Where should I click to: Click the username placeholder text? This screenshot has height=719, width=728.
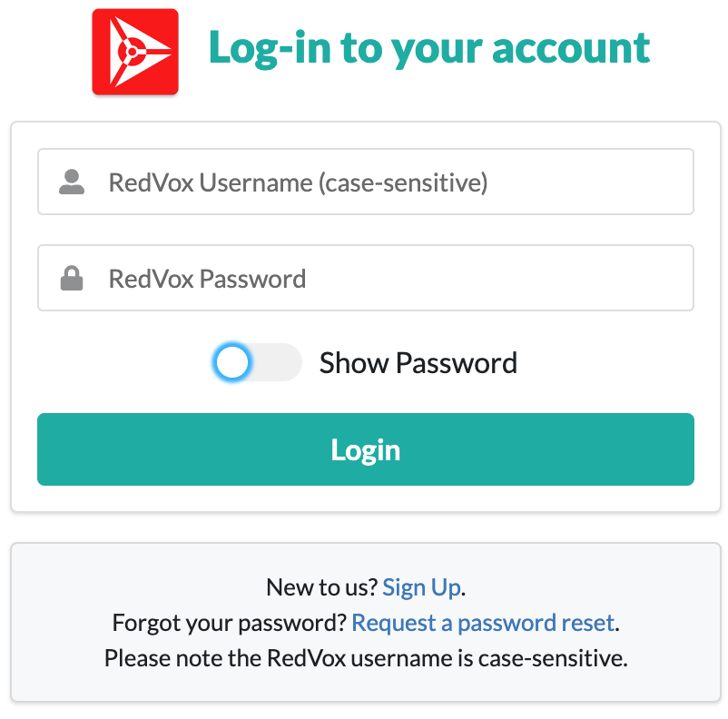298,182
